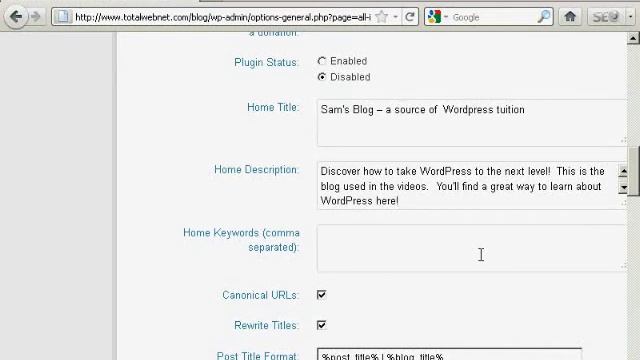Go back with the browser back arrow
The width and height of the screenshot is (640, 360).
pyautogui.click(x=16, y=17)
